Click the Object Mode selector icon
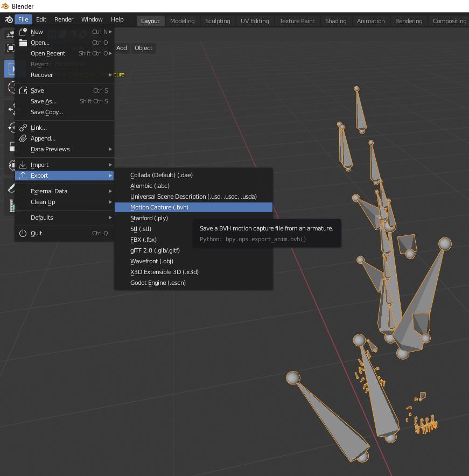The image size is (469, 476). 10,48
